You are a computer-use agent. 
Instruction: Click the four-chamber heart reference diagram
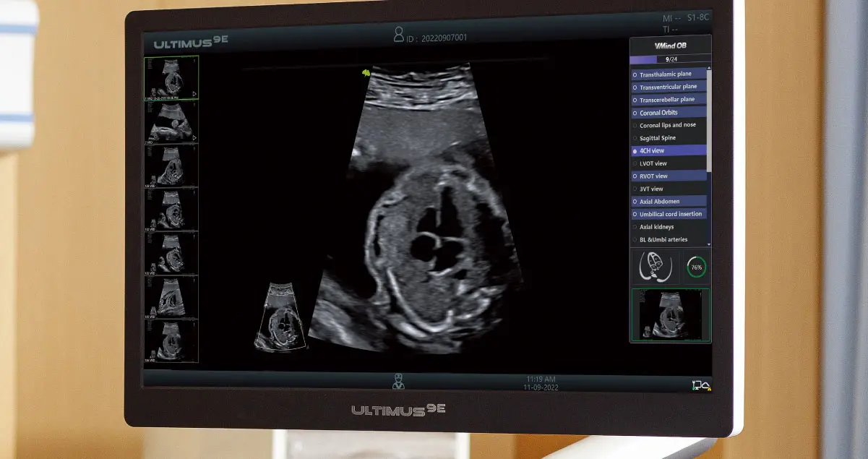(x=656, y=267)
